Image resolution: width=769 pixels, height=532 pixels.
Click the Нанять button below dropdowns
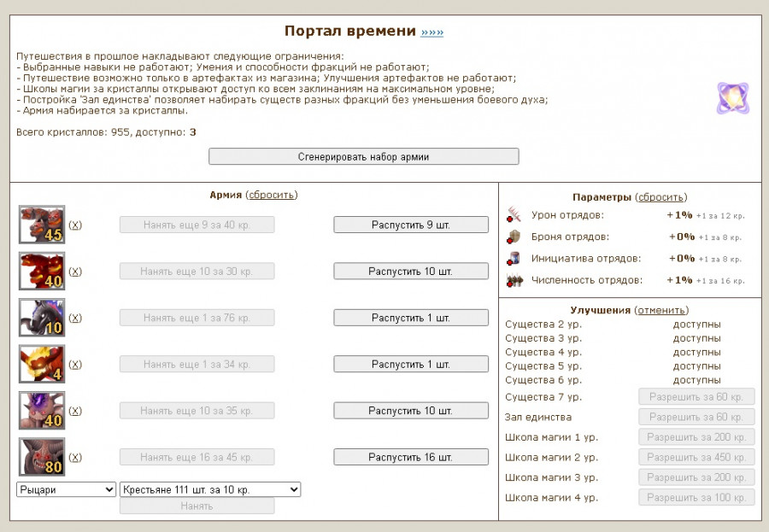coord(197,506)
